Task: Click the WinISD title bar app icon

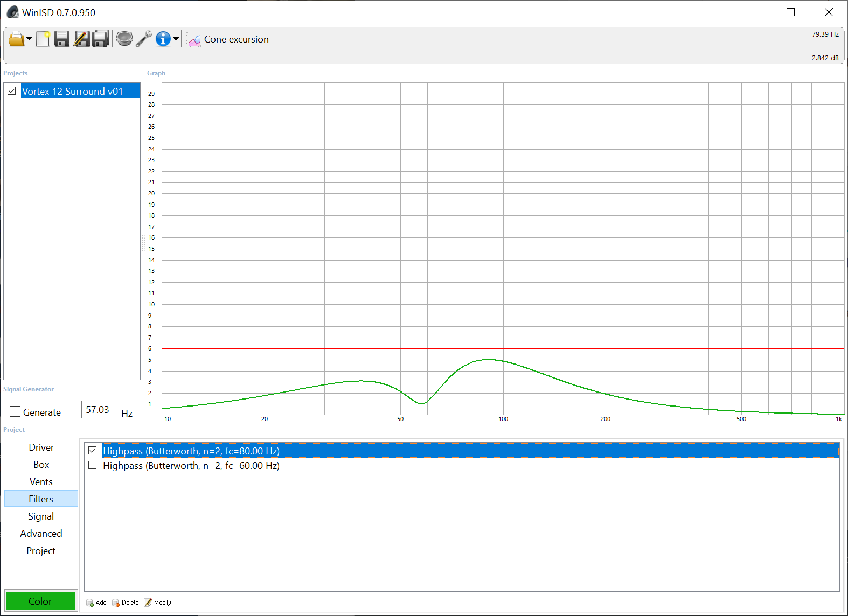Action: click(12, 12)
